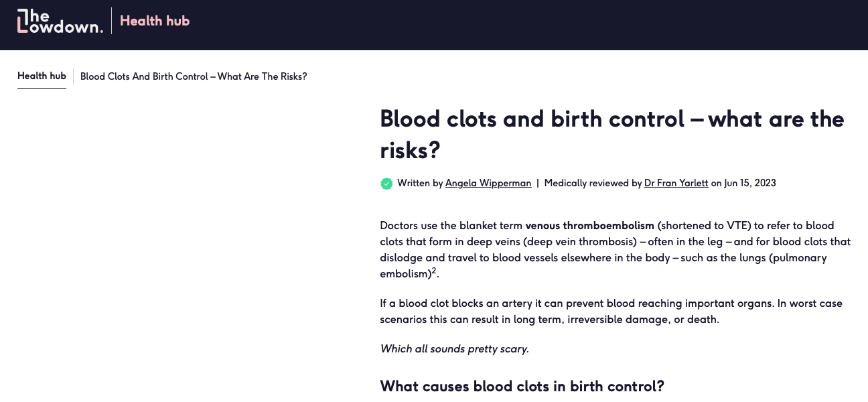868x402 pixels.
Task: Click the green verified checkmark badge
Action: pos(386,184)
